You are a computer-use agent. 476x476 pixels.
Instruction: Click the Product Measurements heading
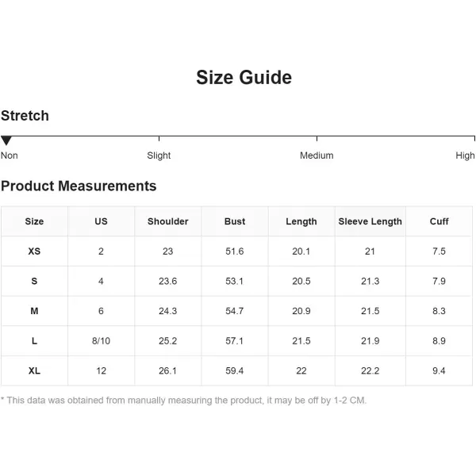(79, 186)
